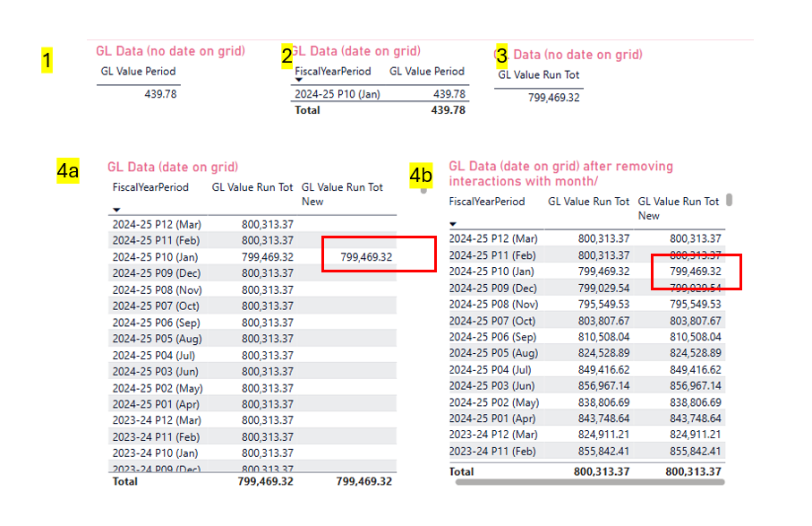Click the sort arrow in the table totaling 799,469.32
Image resolution: width=812 pixels, height=526 pixels.
click(116, 210)
